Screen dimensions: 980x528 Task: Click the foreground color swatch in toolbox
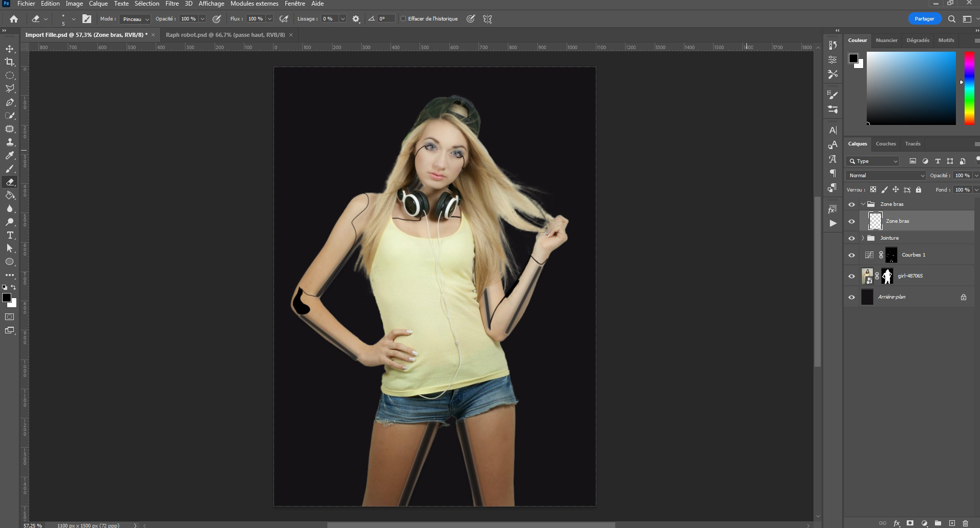click(x=7, y=298)
